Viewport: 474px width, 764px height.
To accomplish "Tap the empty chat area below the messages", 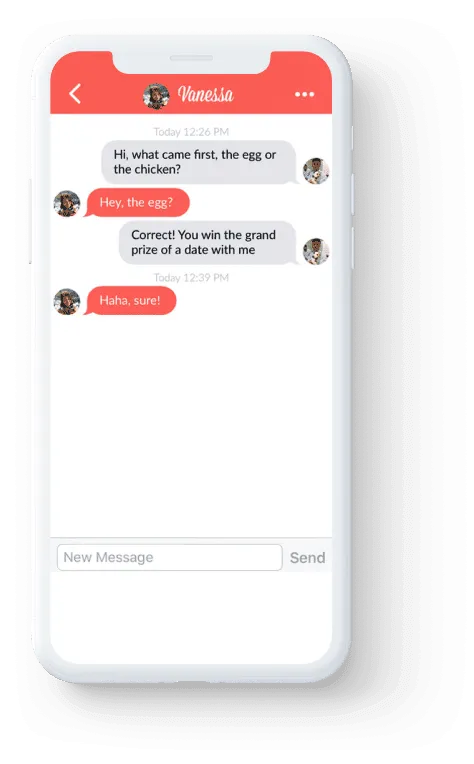I will pyautogui.click(x=191, y=424).
